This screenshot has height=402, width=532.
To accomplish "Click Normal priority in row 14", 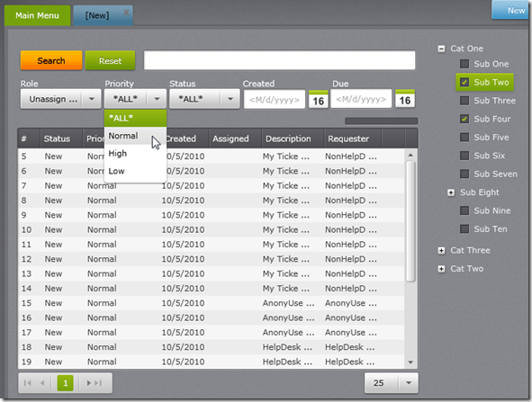I will point(102,288).
